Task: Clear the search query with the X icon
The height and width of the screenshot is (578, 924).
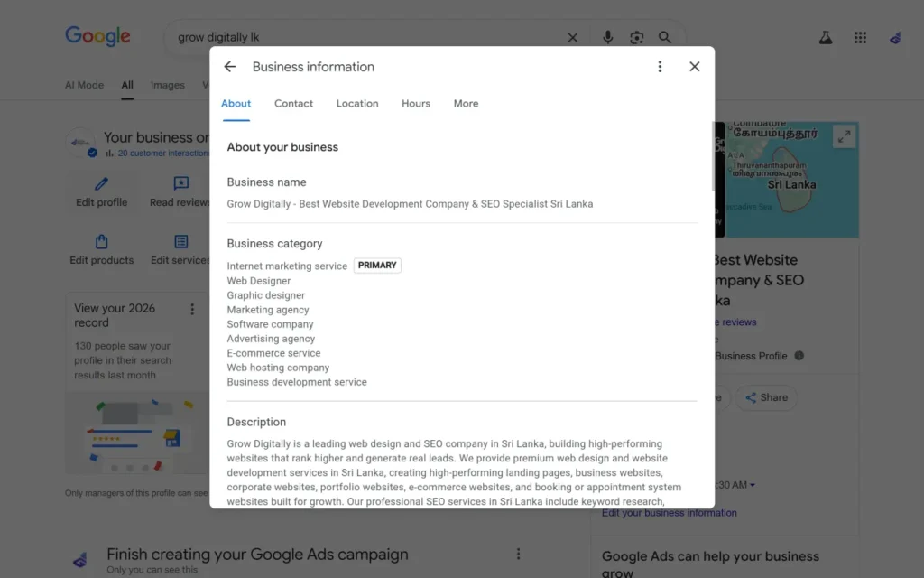Action: [x=572, y=38]
